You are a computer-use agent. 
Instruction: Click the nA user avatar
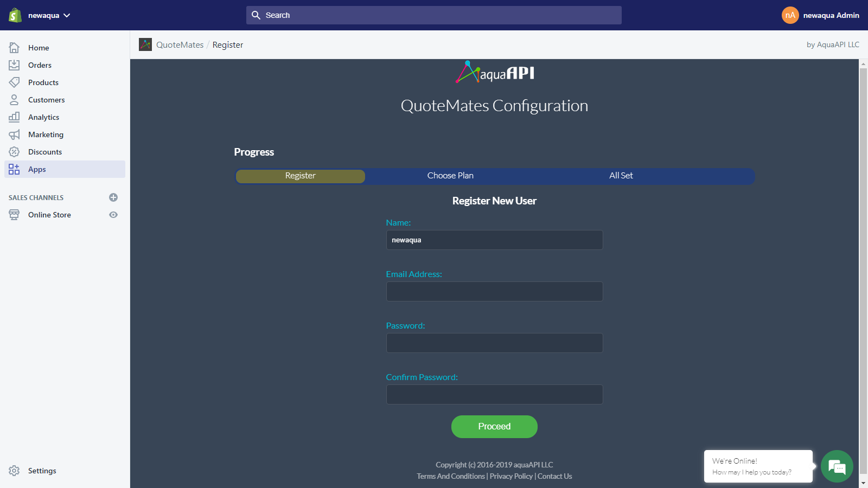click(790, 15)
